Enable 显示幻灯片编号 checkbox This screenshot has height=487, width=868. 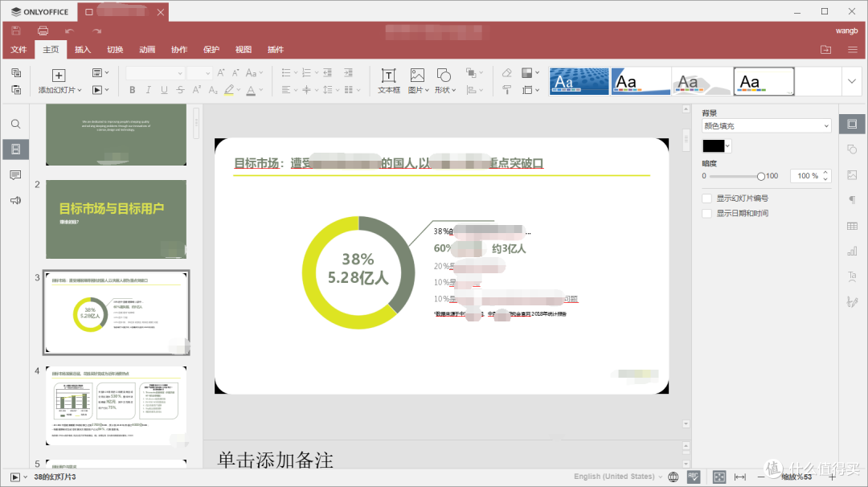pos(707,198)
